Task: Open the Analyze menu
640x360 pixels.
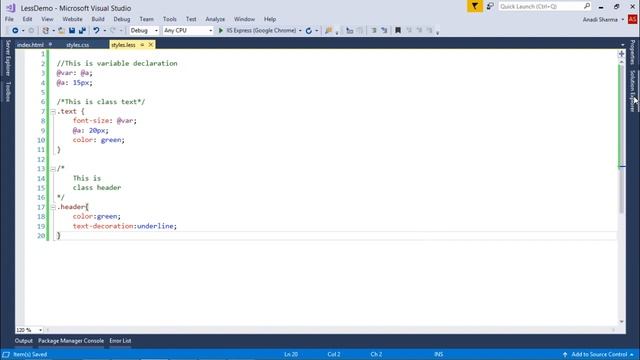Action: click(x=215, y=19)
